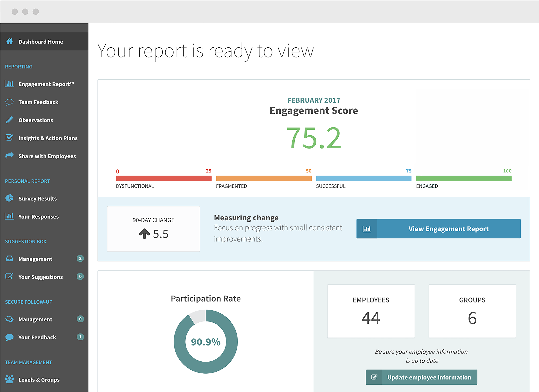Click the Your Responses chart icon

point(10,217)
